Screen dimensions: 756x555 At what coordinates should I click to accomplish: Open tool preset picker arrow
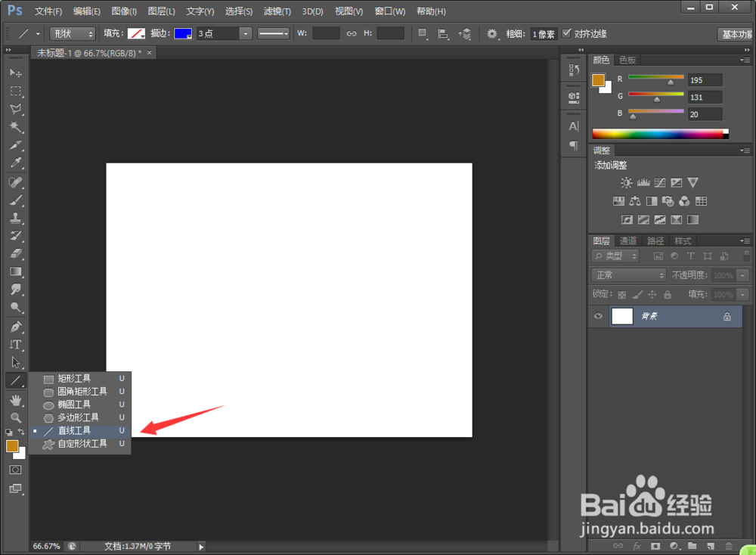point(38,34)
